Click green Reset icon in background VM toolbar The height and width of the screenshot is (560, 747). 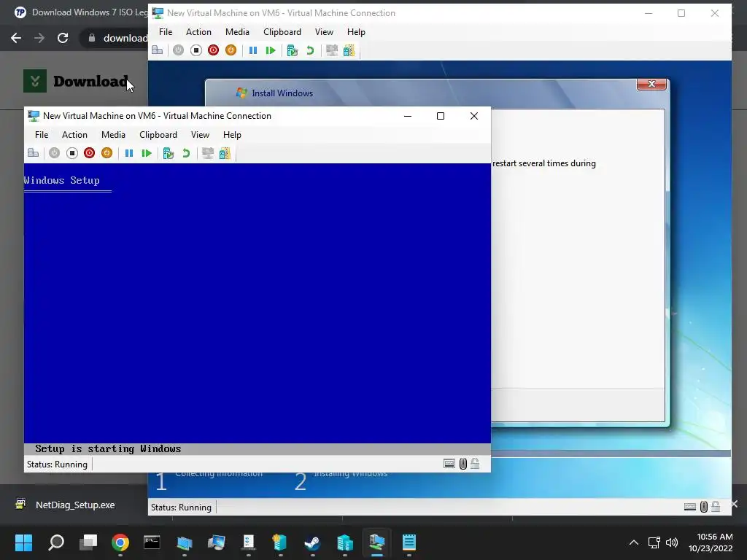[x=271, y=50]
